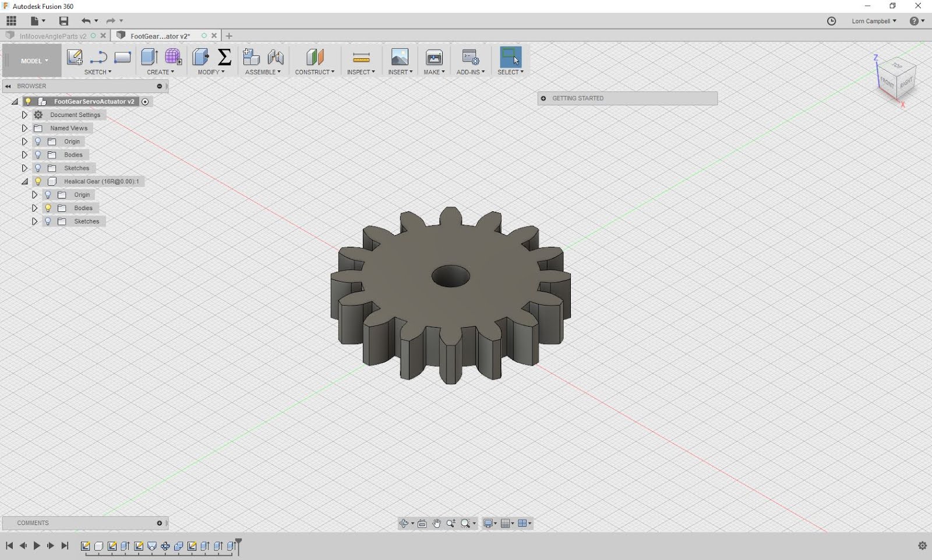Open the Create Form tool
Viewport: 932px width, 560px height.
tap(173, 57)
